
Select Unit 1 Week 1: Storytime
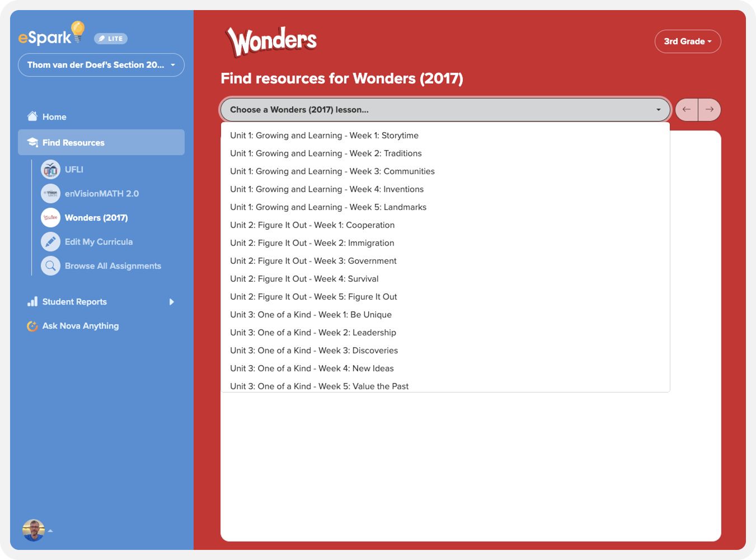point(445,136)
